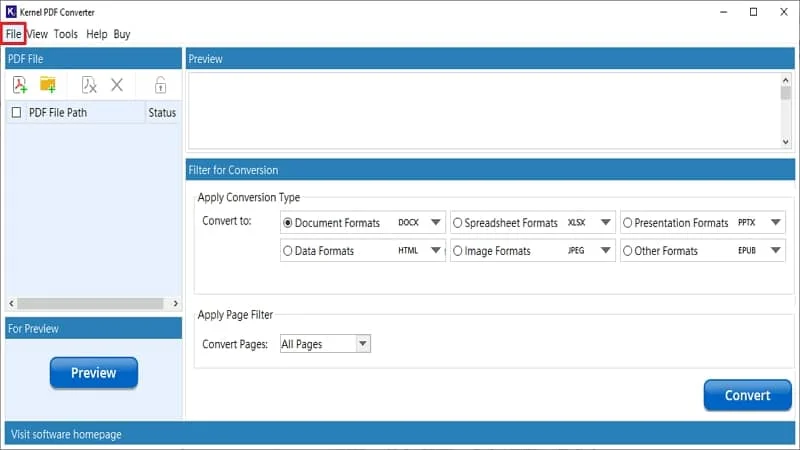
Task: Select Presentation Formats radio button
Action: coord(628,223)
